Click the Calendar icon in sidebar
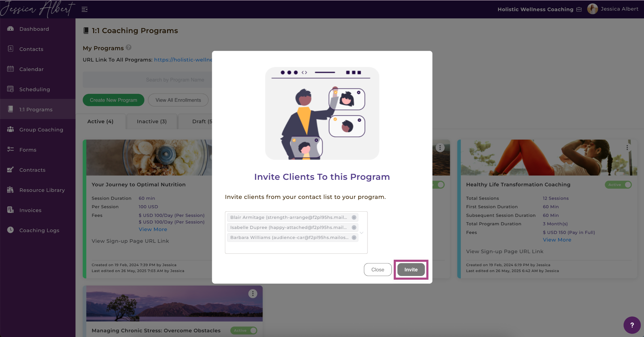Screen dimensions: 644x337 point(11,69)
